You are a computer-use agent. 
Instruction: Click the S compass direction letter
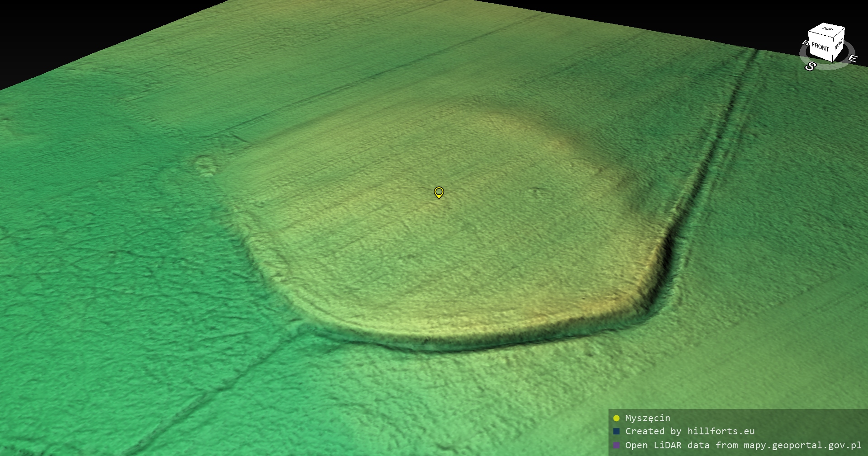click(810, 66)
